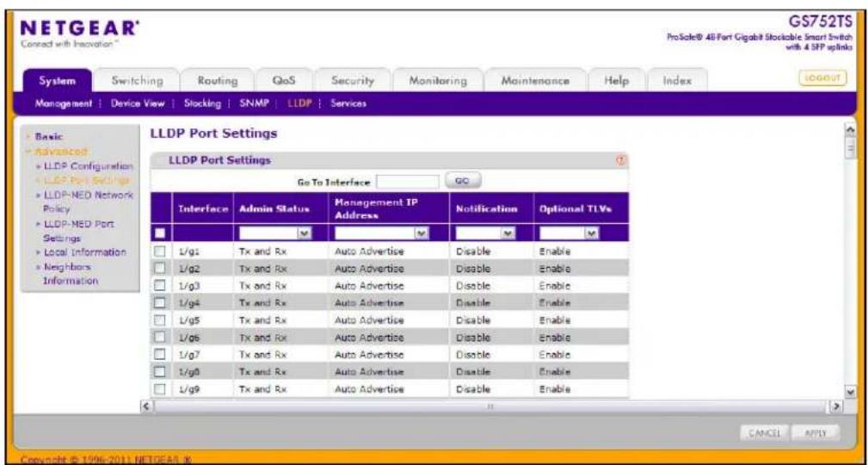868x465 pixels.
Task: Check the box for interface 1/g3
Action: (x=161, y=286)
